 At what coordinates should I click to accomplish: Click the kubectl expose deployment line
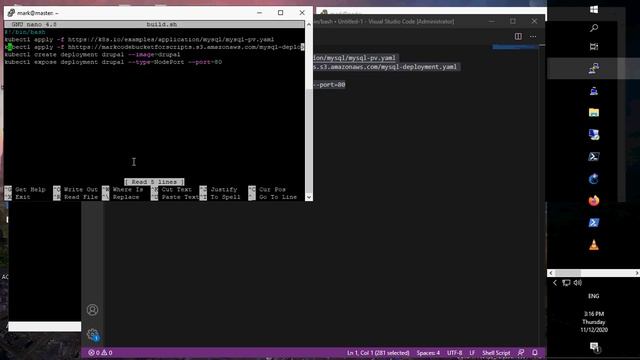click(113, 62)
